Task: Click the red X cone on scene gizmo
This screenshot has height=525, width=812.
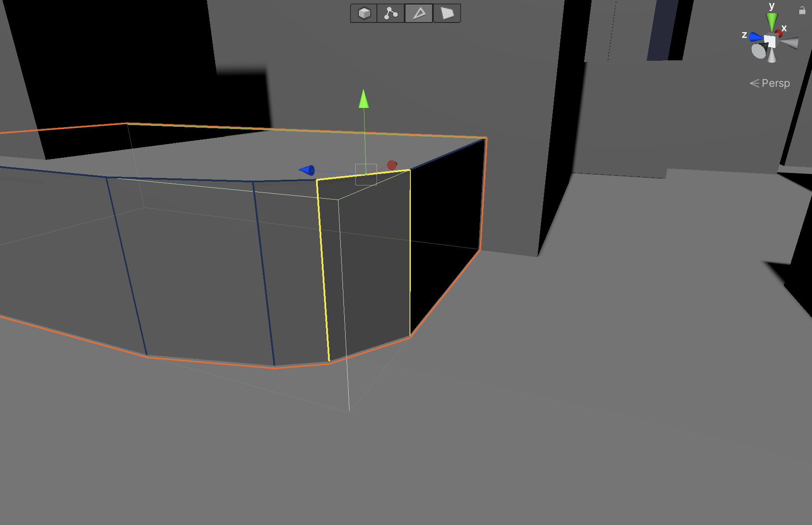Action: [779, 33]
